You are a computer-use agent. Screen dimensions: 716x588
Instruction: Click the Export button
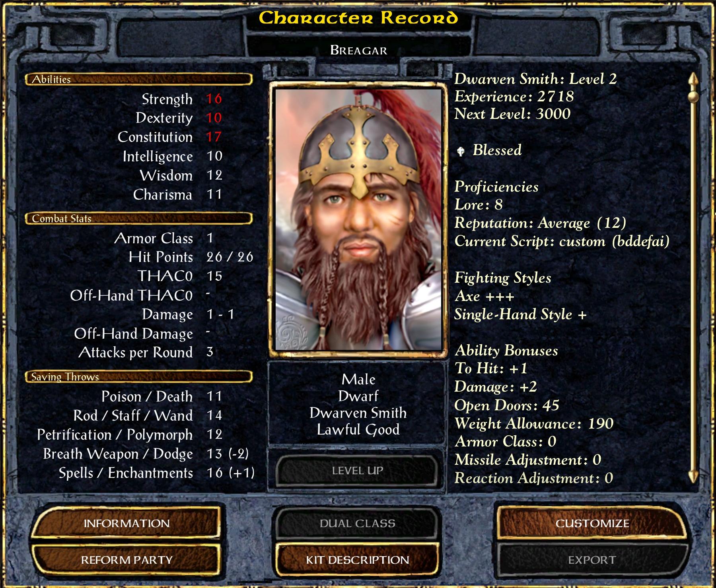(x=592, y=560)
